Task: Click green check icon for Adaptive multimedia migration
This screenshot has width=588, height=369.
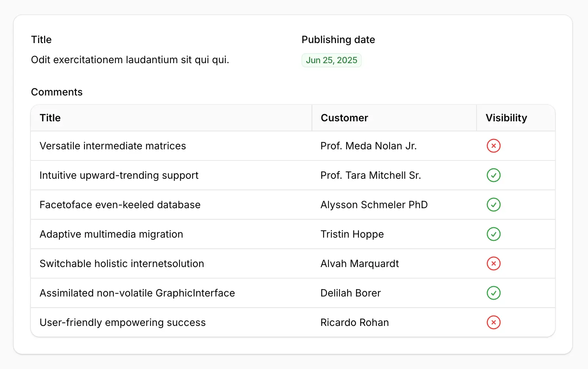Action: [493, 234]
